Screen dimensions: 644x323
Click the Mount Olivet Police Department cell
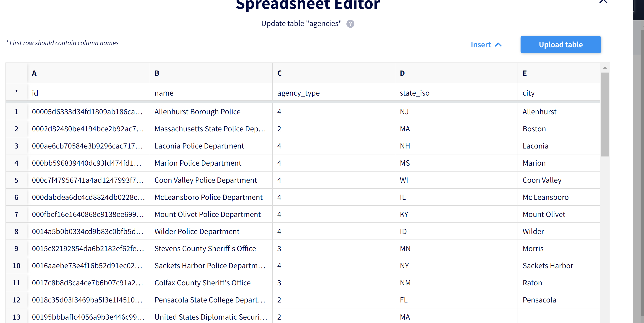click(x=211, y=214)
